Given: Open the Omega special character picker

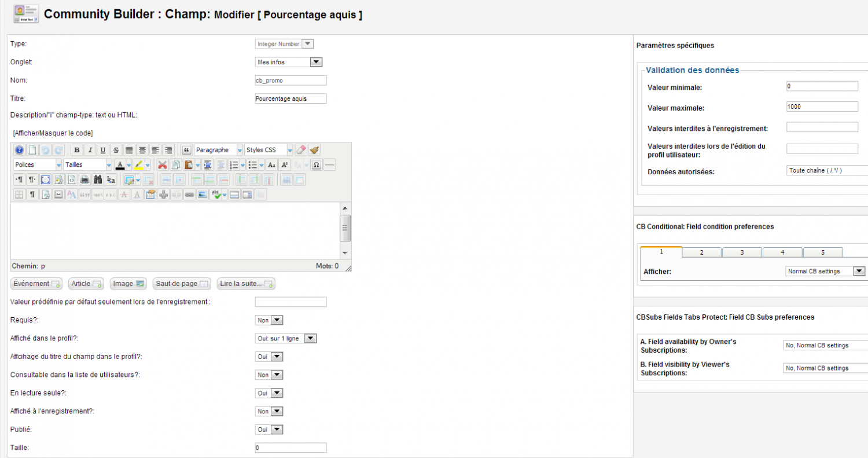Looking at the screenshot, I should 317,164.
